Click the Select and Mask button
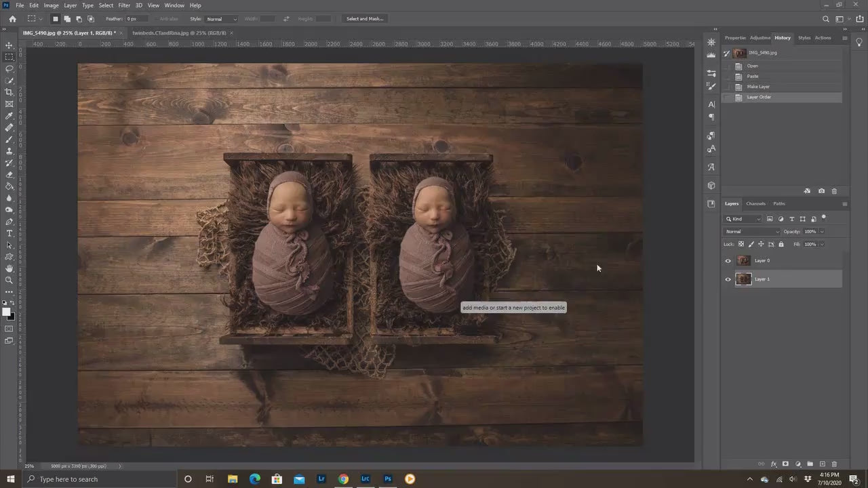Image resolution: width=868 pixels, height=488 pixels. click(x=365, y=18)
